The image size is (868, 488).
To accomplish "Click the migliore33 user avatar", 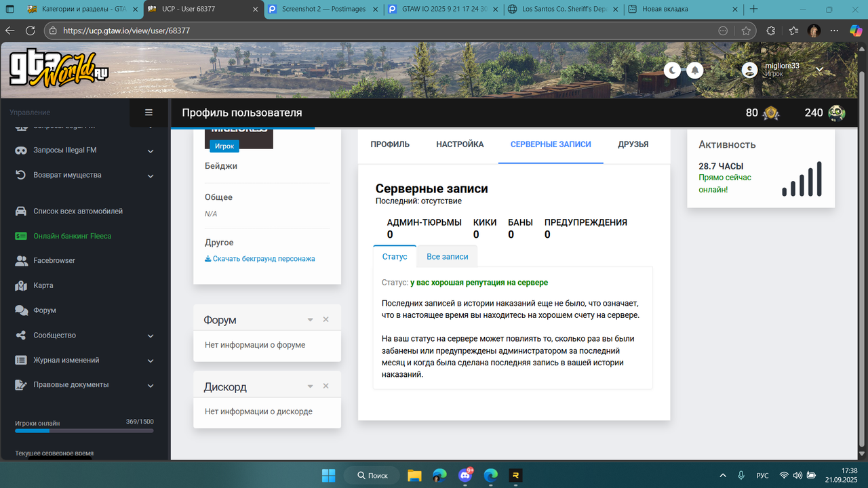I will (749, 70).
